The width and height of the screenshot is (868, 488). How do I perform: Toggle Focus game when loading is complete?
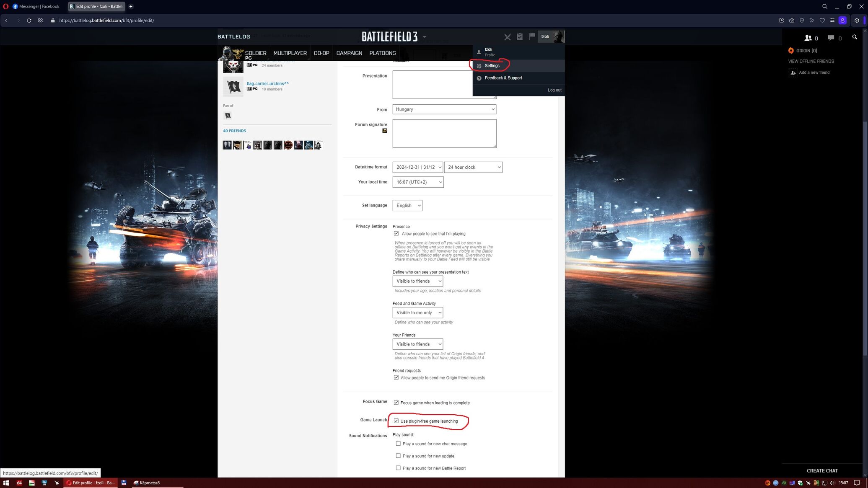coord(396,403)
